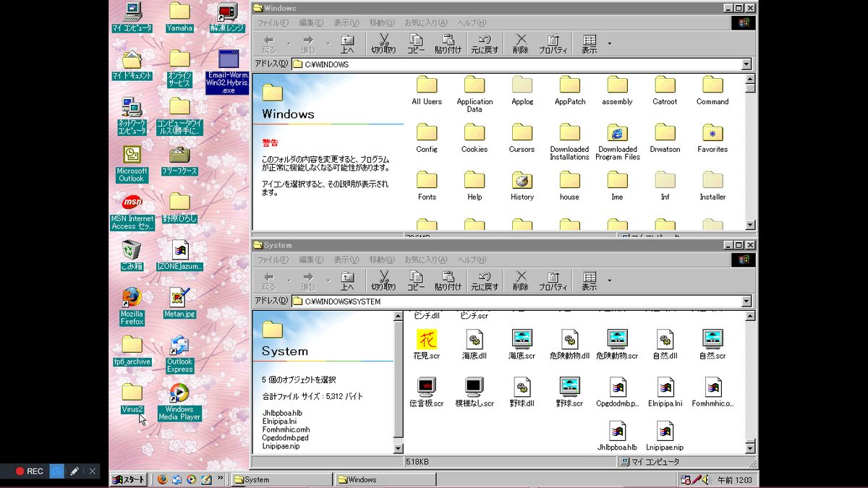Open the ファイル(F) menu in Windows window
This screenshot has width=868, height=488.
click(273, 22)
